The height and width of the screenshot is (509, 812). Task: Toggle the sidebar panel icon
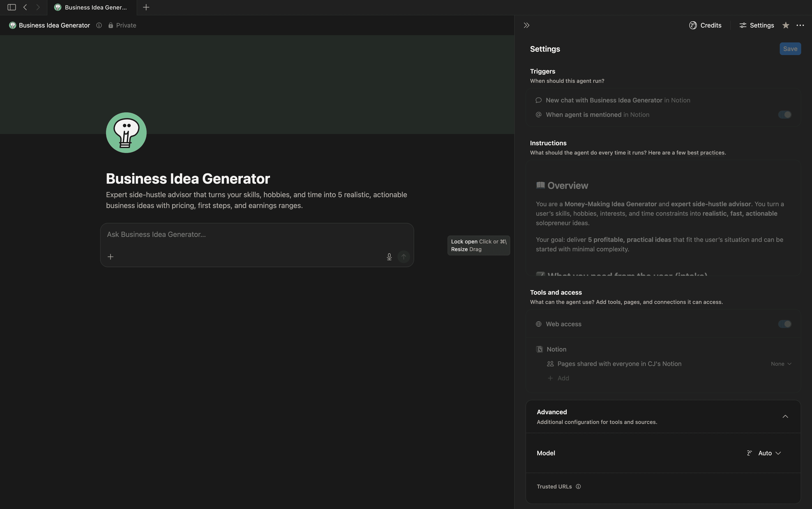(x=12, y=7)
